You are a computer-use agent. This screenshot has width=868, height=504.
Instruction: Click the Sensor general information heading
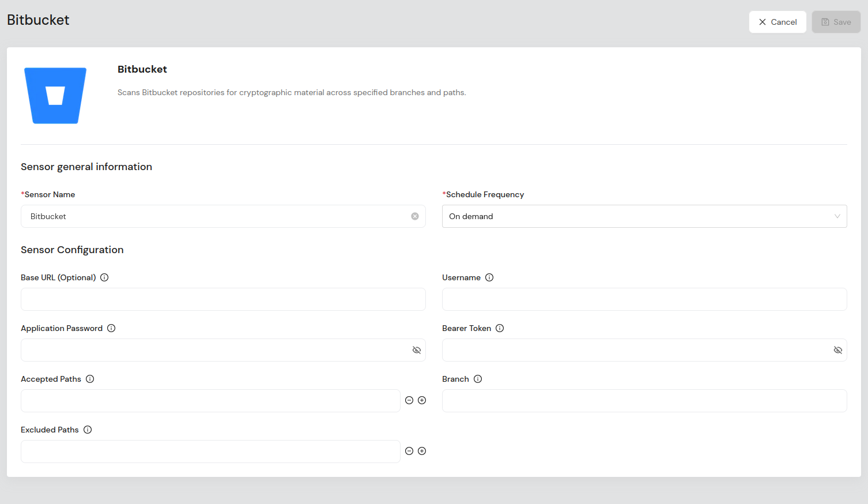point(86,167)
